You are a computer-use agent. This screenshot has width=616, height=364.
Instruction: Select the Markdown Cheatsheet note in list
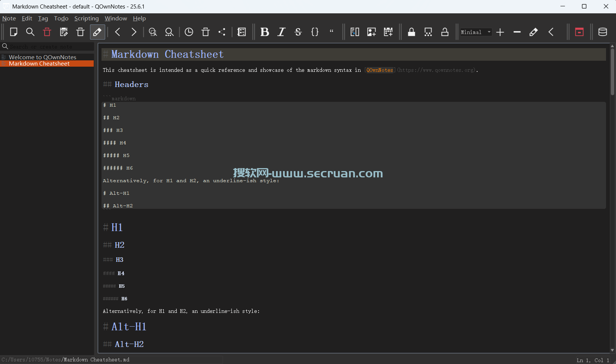pyautogui.click(x=47, y=64)
